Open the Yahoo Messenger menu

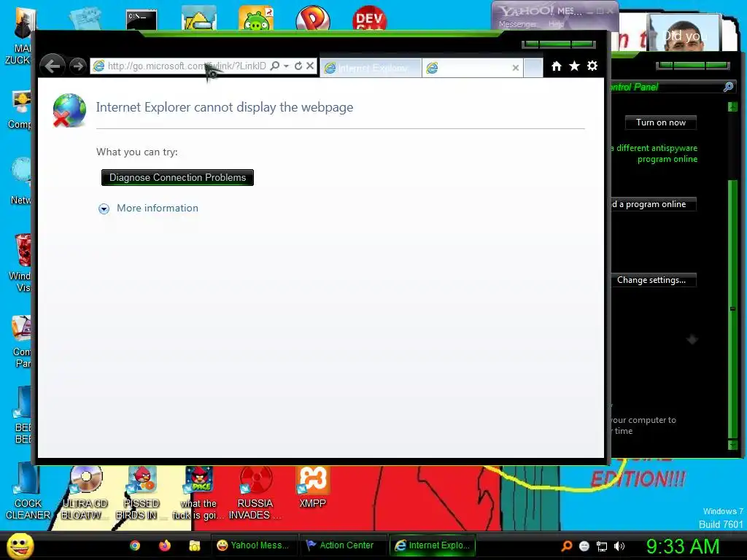pyautogui.click(x=517, y=24)
